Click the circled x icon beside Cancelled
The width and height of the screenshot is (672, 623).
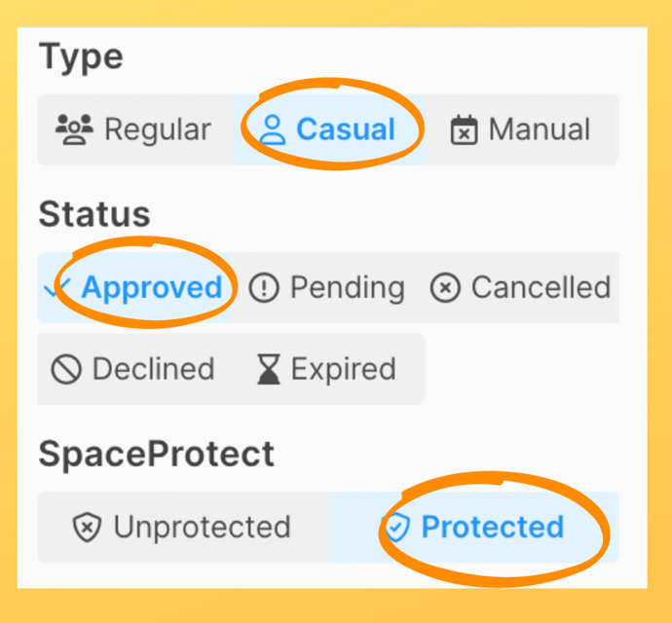pos(445,287)
